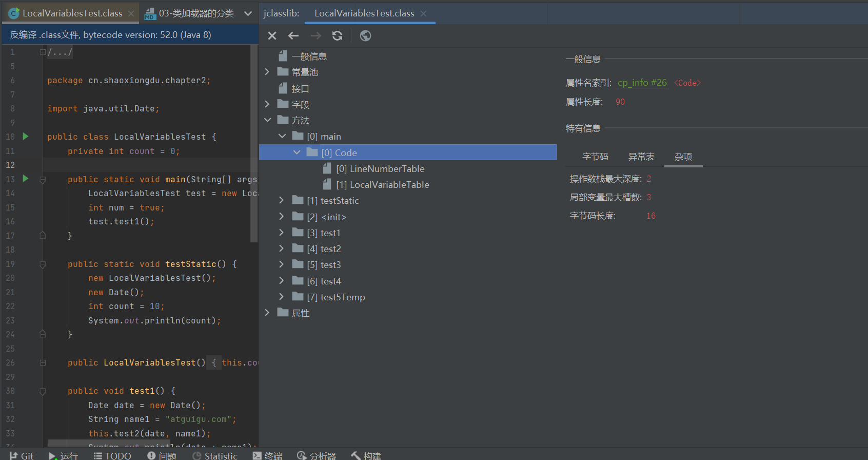Collapse the [0] Code node
The image size is (868, 460).
click(297, 152)
